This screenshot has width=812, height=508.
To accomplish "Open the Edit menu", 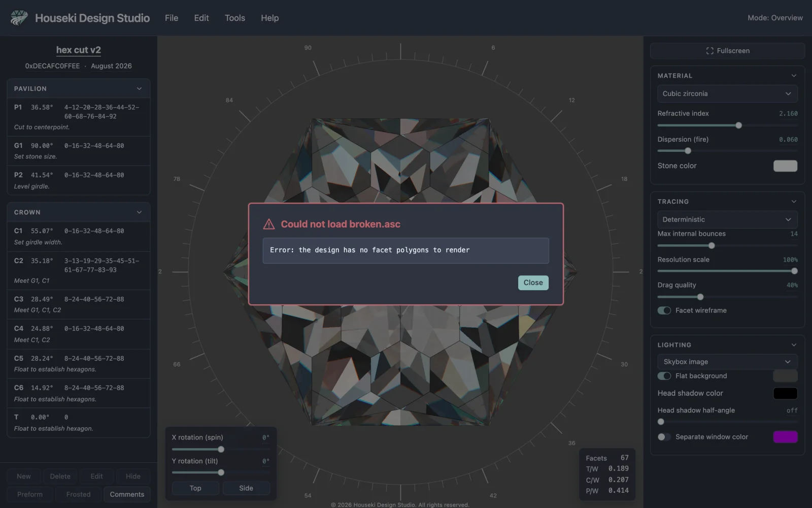I will pyautogui.click(x=201, y=18).
